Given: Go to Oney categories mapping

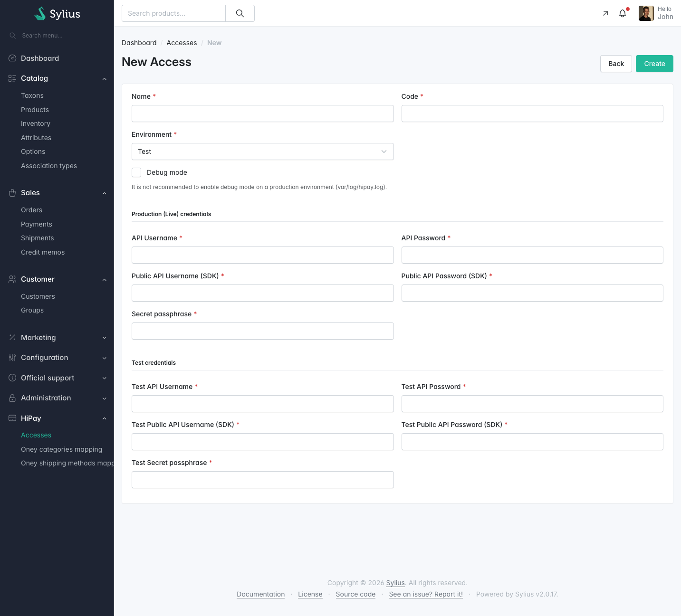Looking at the screenshot, I should click(61, 449).
